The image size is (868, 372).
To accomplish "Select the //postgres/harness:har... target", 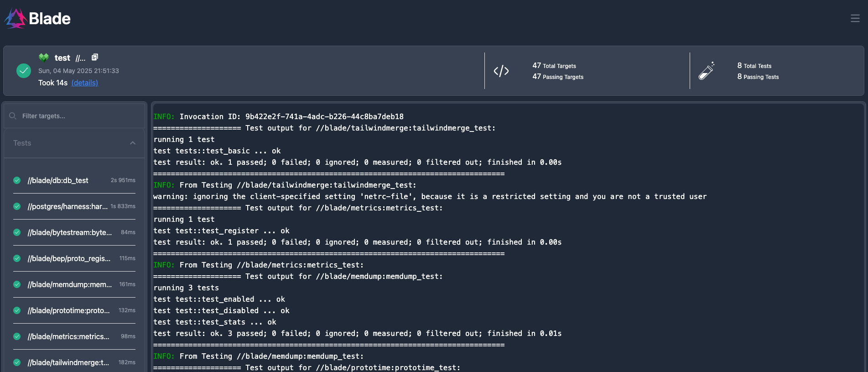I will pos(68,206).
